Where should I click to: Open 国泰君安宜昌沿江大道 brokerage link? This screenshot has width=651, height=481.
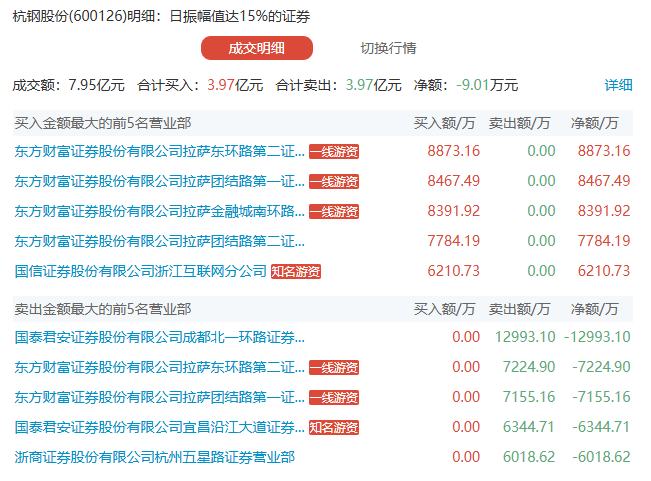(159, 427)
